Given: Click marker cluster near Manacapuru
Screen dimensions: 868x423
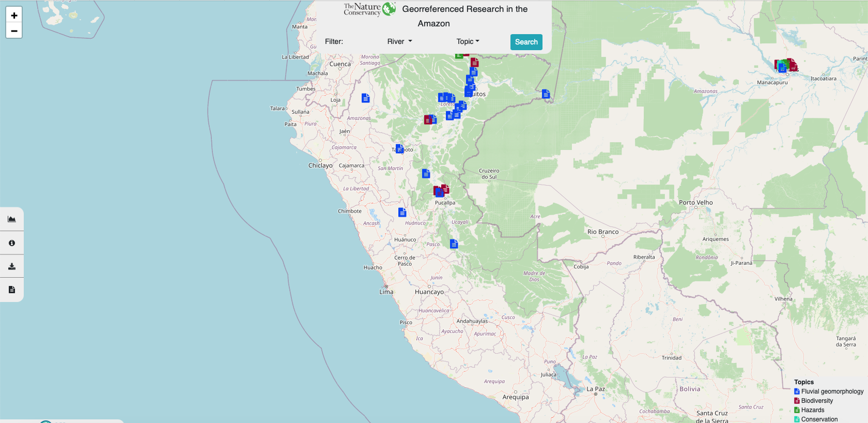Looking at the screenshot, I should click(786, 66).
